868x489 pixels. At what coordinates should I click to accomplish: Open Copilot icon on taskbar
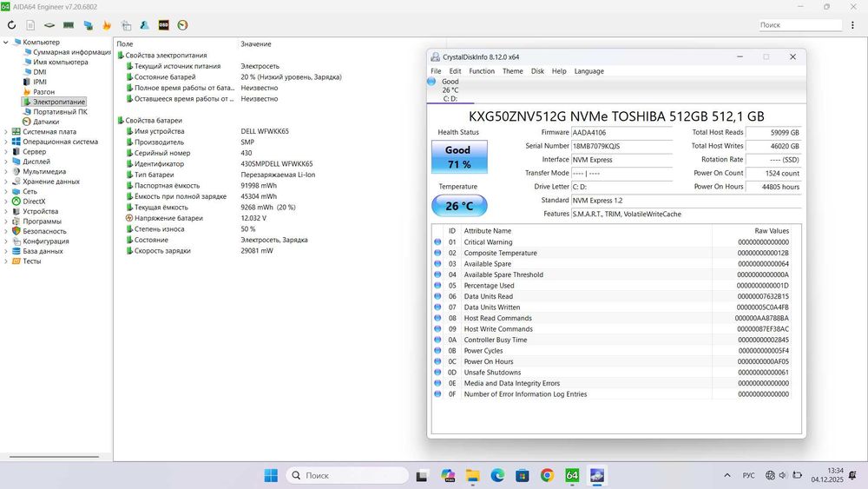click(x=447, y=475)
